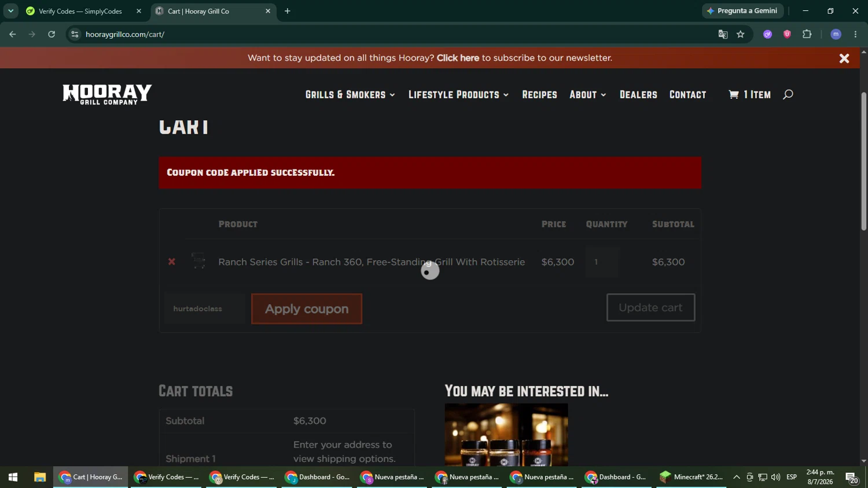Open the Ranch Series Grills product link

pos(372,262)
